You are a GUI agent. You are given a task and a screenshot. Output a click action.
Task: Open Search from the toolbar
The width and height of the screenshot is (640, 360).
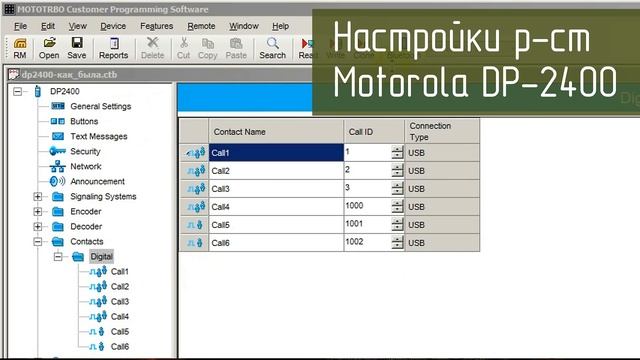[x=273, y=48]
